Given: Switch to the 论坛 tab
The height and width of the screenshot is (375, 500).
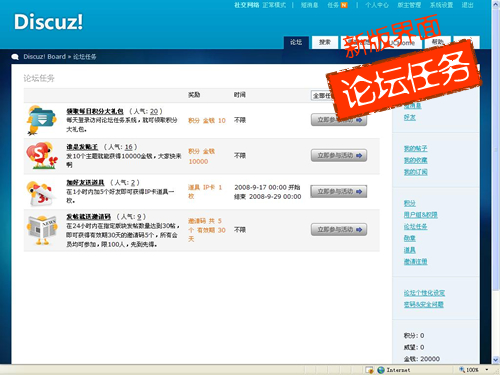Looking at the screenshot, I should tap(296, 42).
